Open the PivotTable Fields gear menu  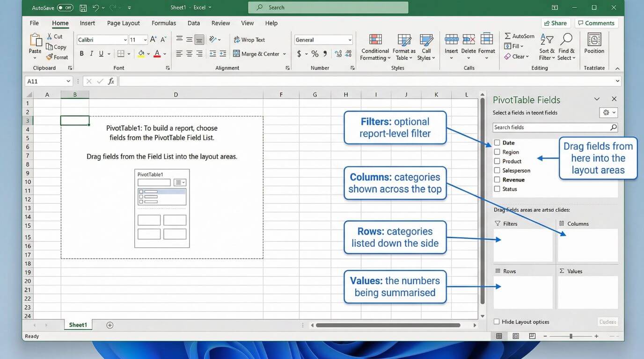[608, 112]
